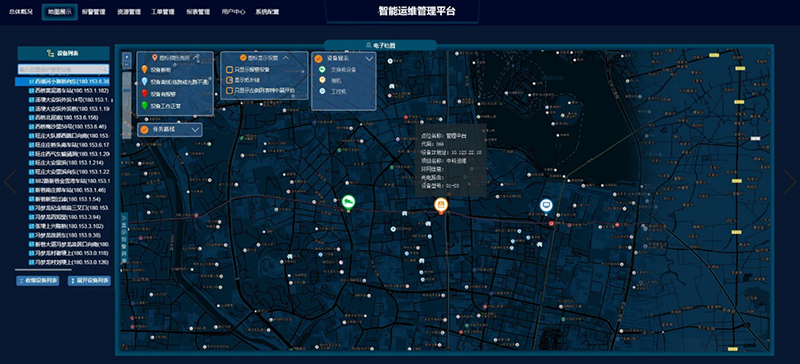Expand the task route dropdown chevron
Screen dimensions: 800x364
[194, 130]
